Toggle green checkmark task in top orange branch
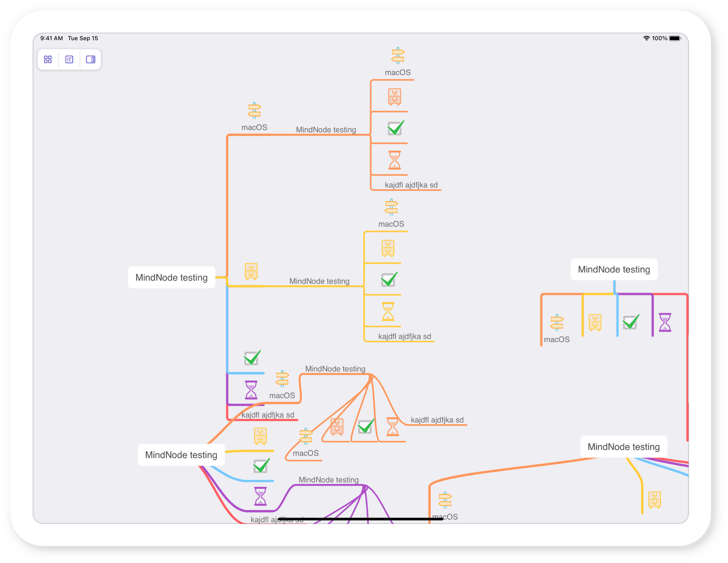Screen dimensions: 728x563 point(395,128)
